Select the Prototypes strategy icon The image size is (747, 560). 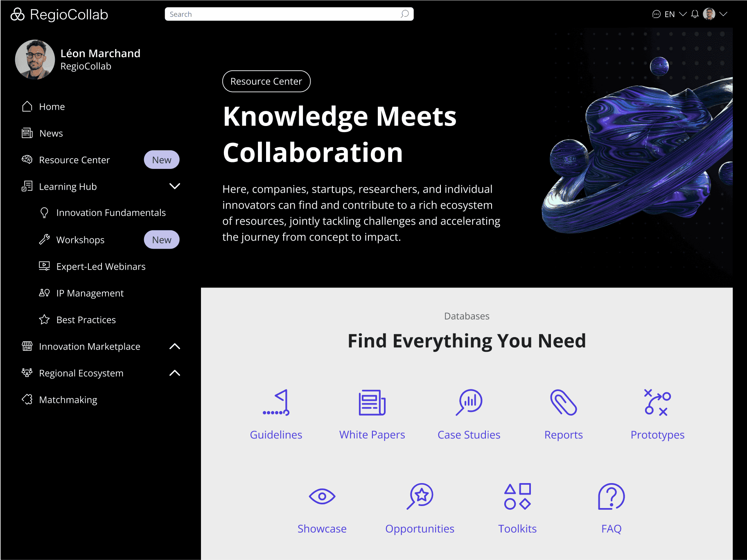pyautogui.click(x=657, y=403)
